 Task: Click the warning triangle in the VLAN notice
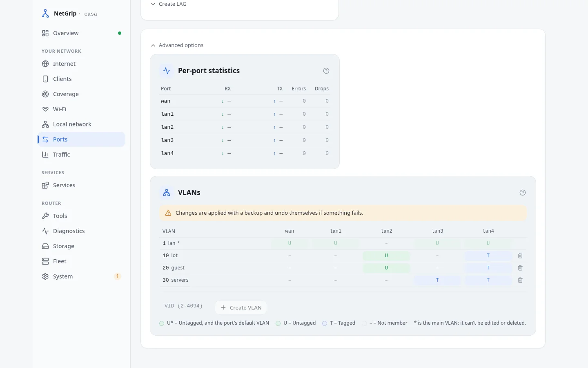coord(168,213)
